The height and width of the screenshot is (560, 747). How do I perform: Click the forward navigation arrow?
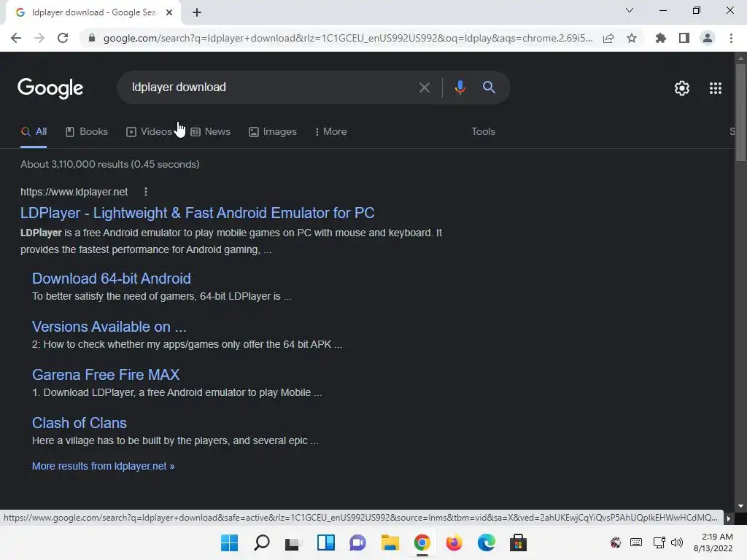pyautogui.click(x=39, y=38)
